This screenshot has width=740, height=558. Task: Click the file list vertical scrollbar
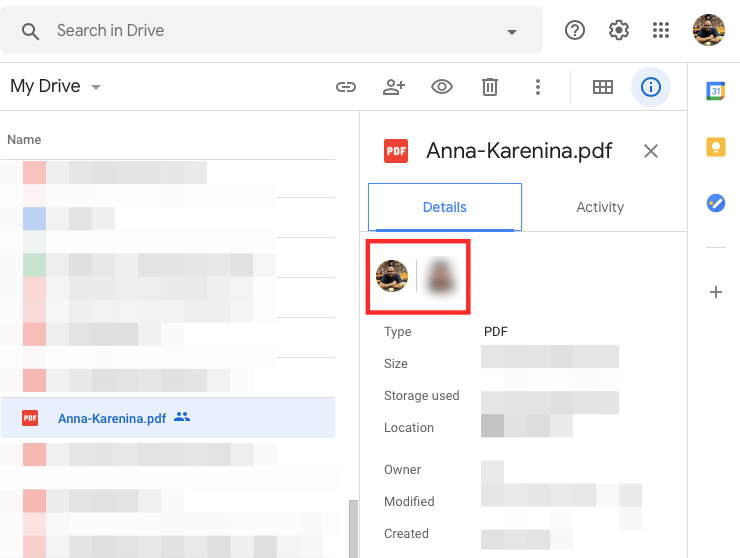tap(353, 529)
